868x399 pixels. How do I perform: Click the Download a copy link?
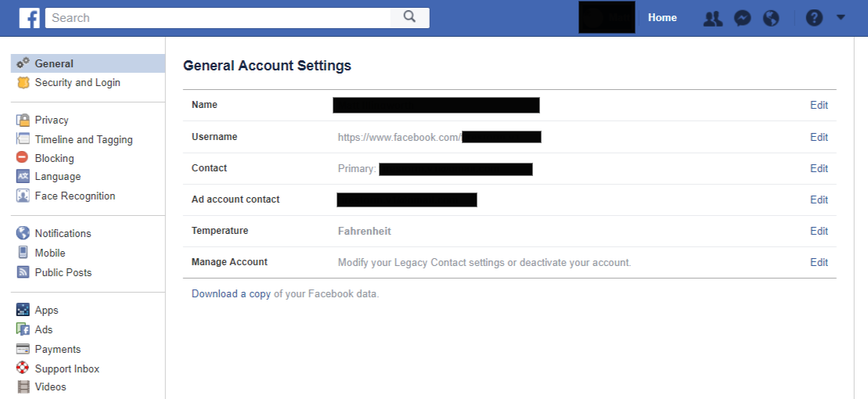click(231, 294)
